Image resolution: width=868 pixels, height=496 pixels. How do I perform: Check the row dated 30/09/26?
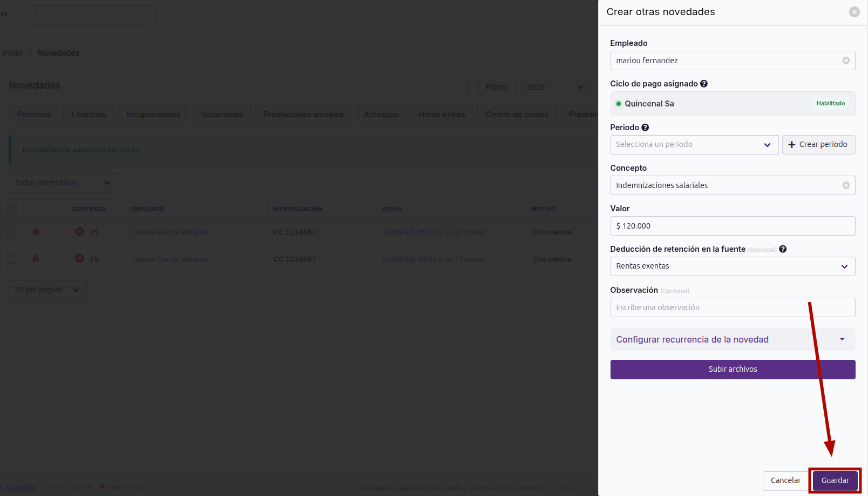(x=11, y=232)
